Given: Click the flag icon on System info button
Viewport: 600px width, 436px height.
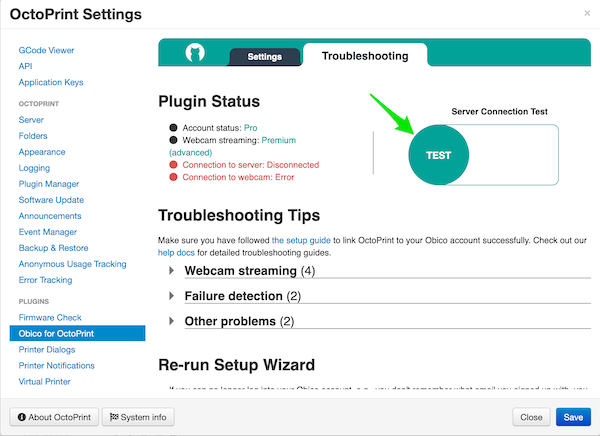Looking at the screenshot, I should coord(114,417).
